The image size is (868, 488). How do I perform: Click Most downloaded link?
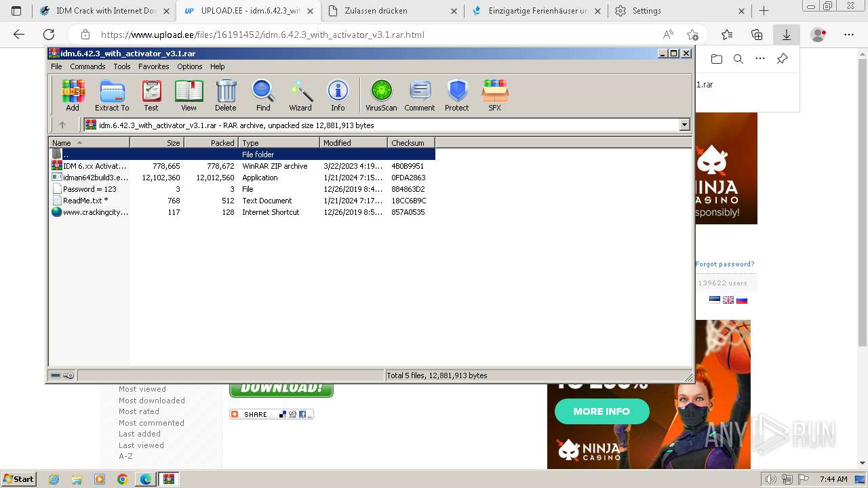[x=152, y=401]
